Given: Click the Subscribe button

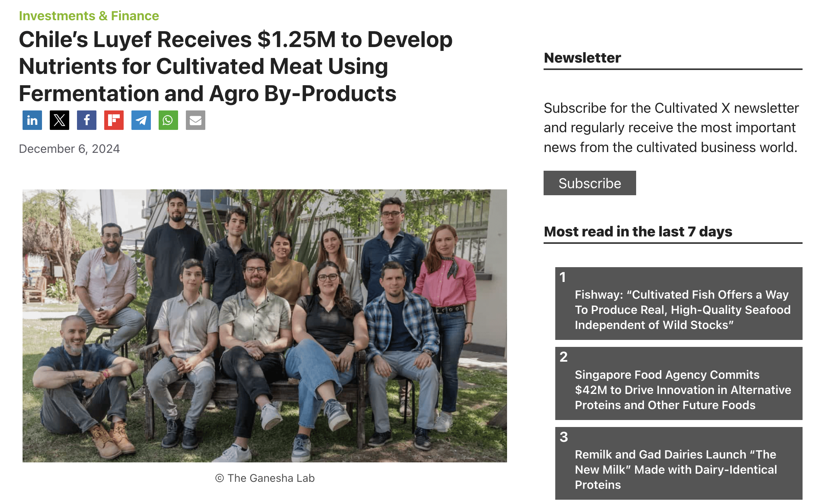Looking at the screenshot, I should point(589,183).
